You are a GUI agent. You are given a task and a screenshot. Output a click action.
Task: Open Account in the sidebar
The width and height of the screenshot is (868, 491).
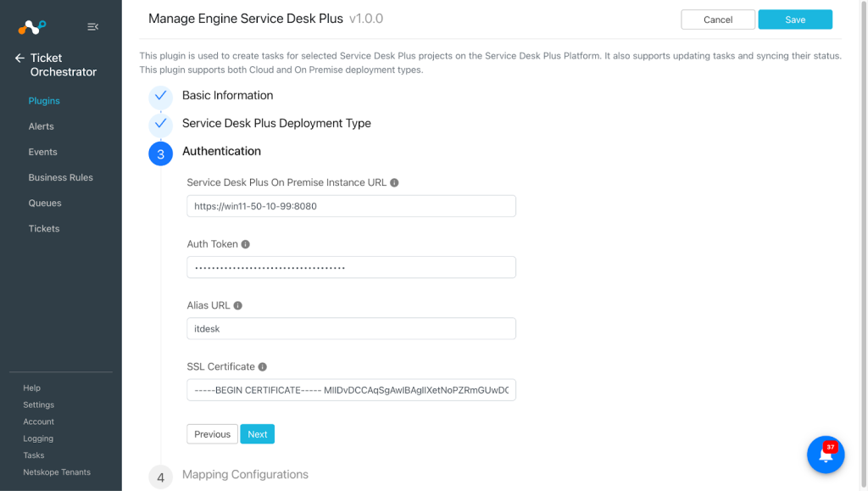pyautogui.click(x=39, y=421)
